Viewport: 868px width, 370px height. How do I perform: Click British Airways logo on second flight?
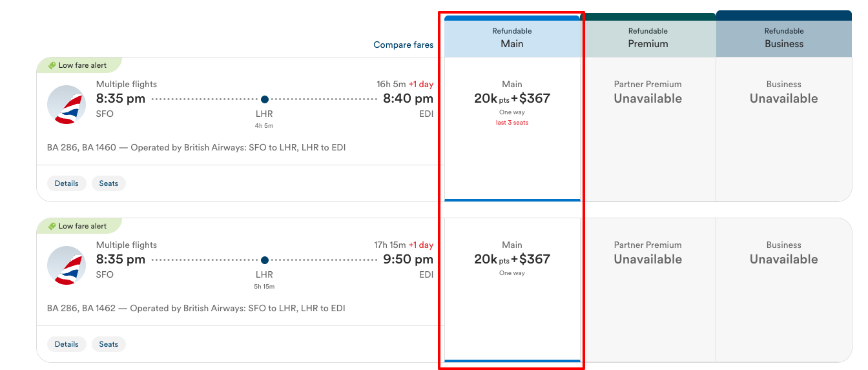(67, 265)
